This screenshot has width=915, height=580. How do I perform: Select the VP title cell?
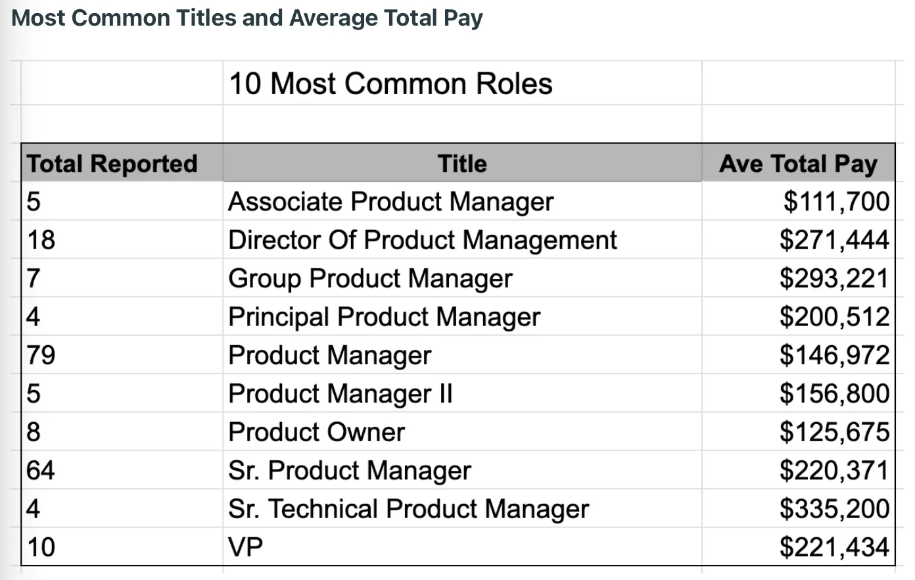[462, 547]
